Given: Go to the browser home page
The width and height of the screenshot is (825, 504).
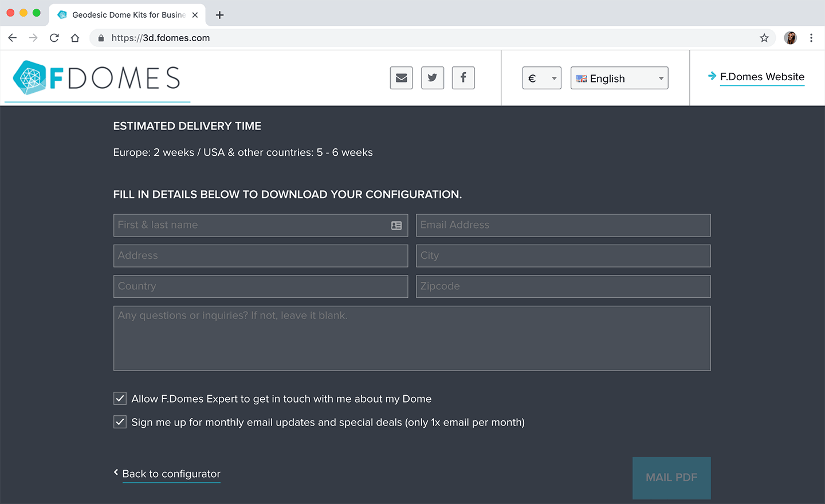Looking at the screenshot, I should [75, 38].
